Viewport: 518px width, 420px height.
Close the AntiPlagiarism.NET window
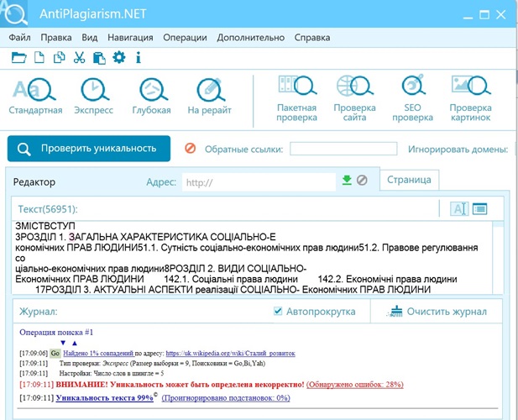coord(501,14)
